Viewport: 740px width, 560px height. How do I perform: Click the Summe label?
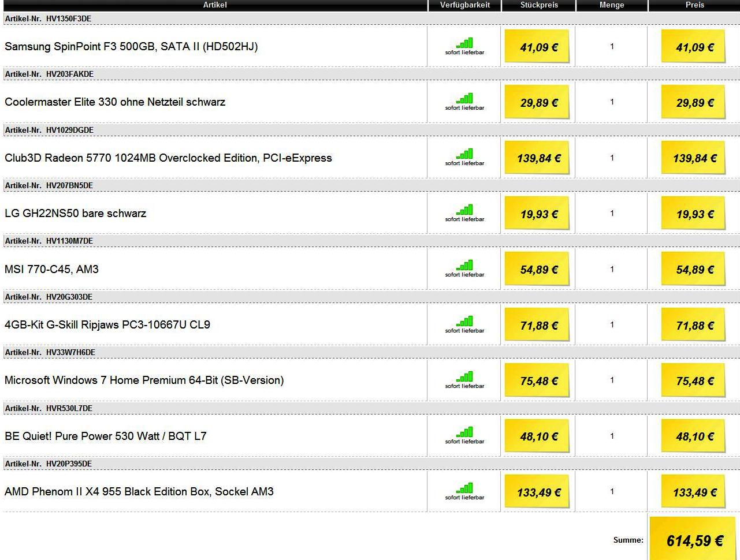click(629, 540)
